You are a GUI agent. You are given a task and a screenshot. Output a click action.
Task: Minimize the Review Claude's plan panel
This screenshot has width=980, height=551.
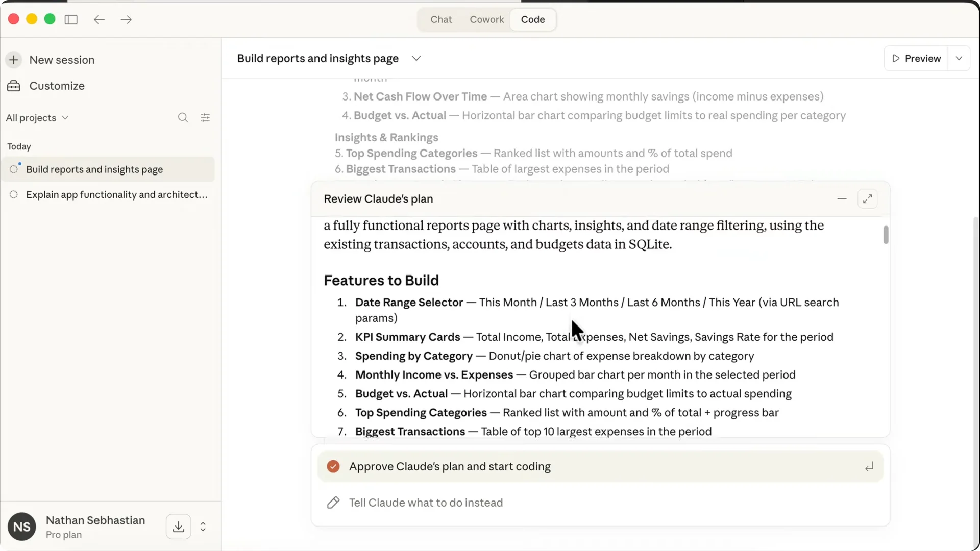point(842,198)
